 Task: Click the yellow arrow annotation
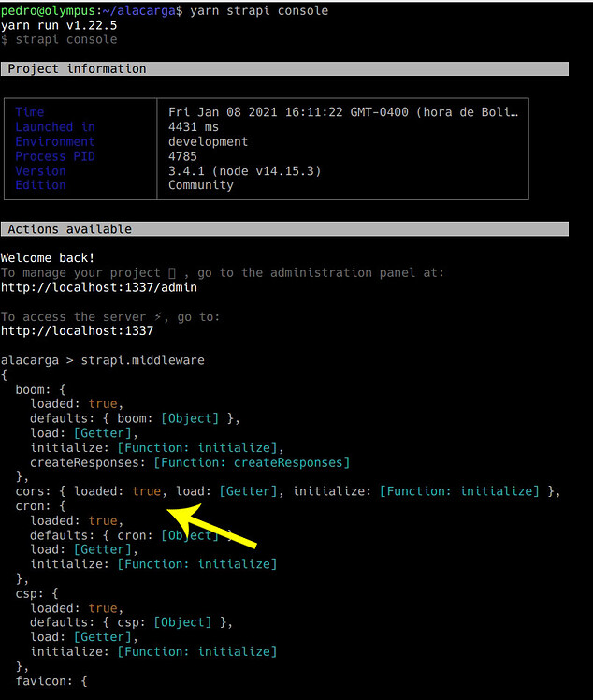215,527
